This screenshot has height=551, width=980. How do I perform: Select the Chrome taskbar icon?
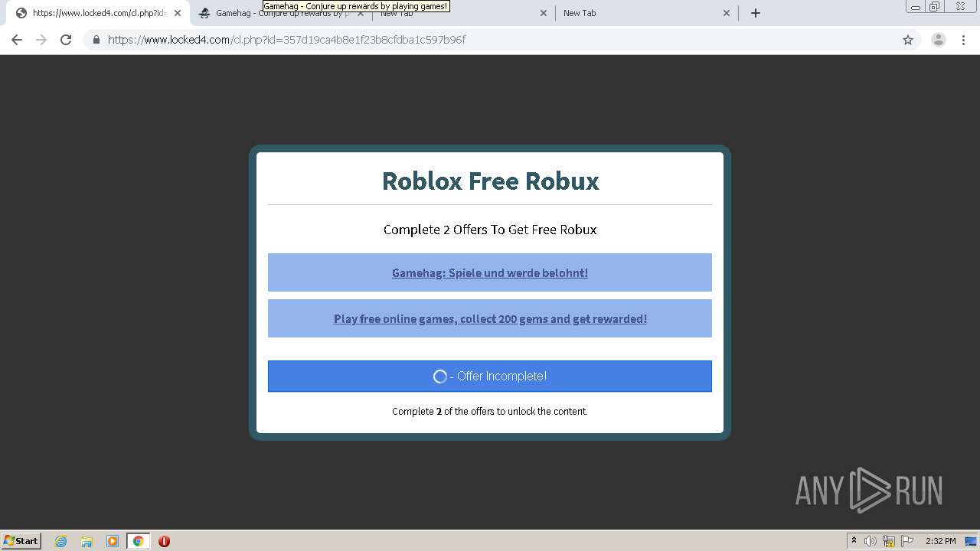[138, 541]
